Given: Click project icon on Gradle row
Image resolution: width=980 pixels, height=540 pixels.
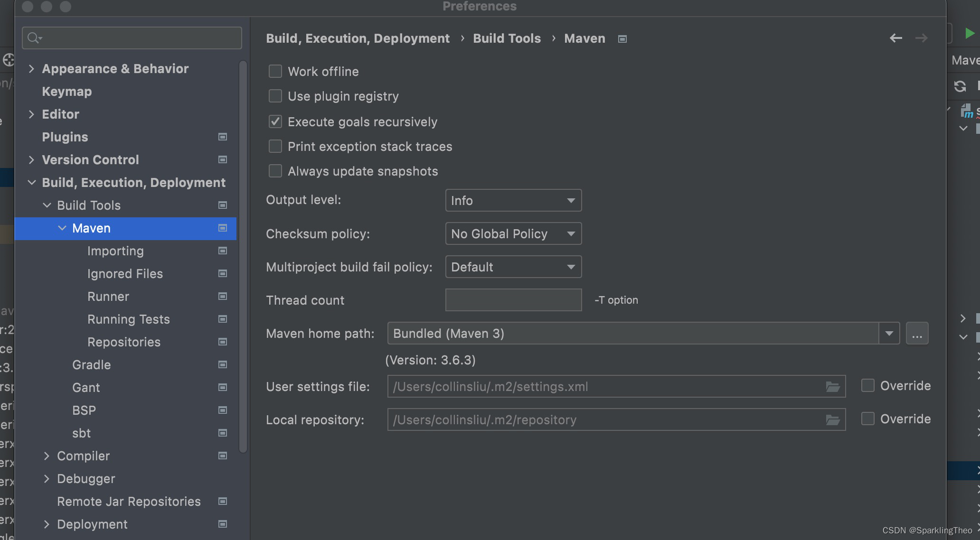Looking at the screenshot, I should click(x=222, y=365).
